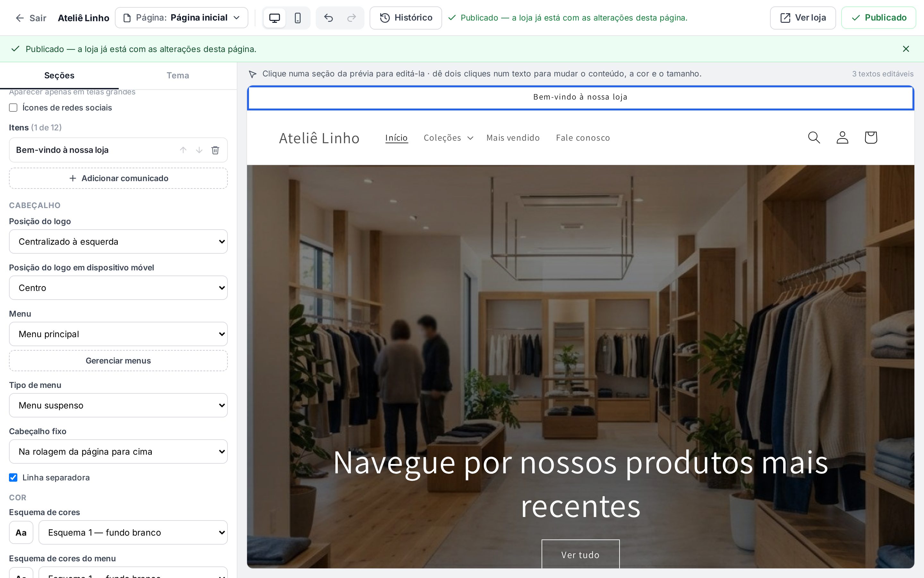Undo the last change
This screenshot has width=924, height=578.
pyautogui.click(x=328, y=18)
